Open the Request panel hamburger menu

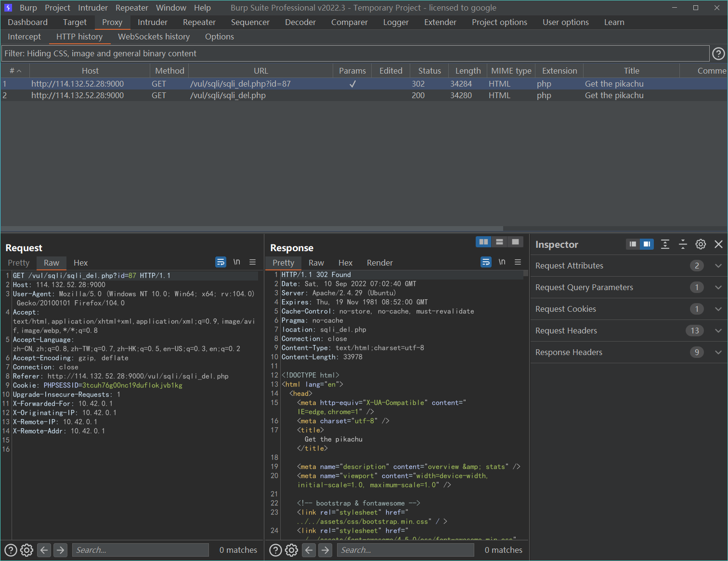click(252, 262)
